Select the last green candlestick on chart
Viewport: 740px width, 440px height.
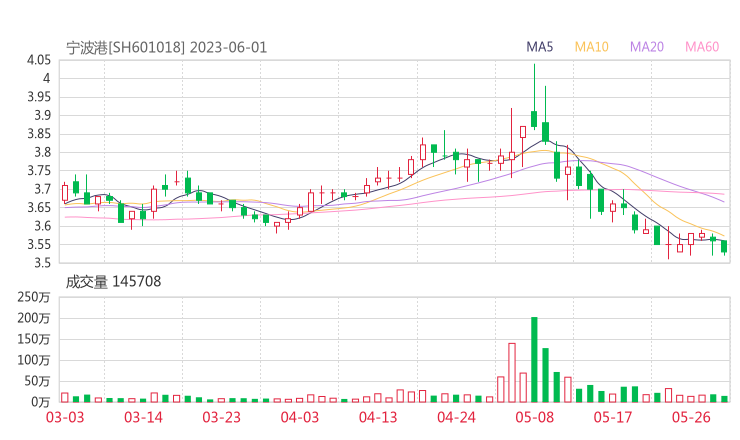(x=724, y=247)
